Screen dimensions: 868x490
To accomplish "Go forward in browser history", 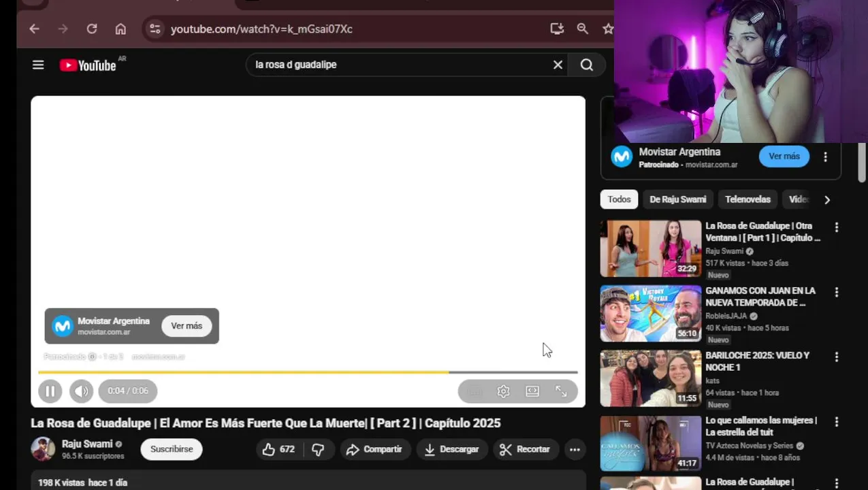I will coord(63,29).
